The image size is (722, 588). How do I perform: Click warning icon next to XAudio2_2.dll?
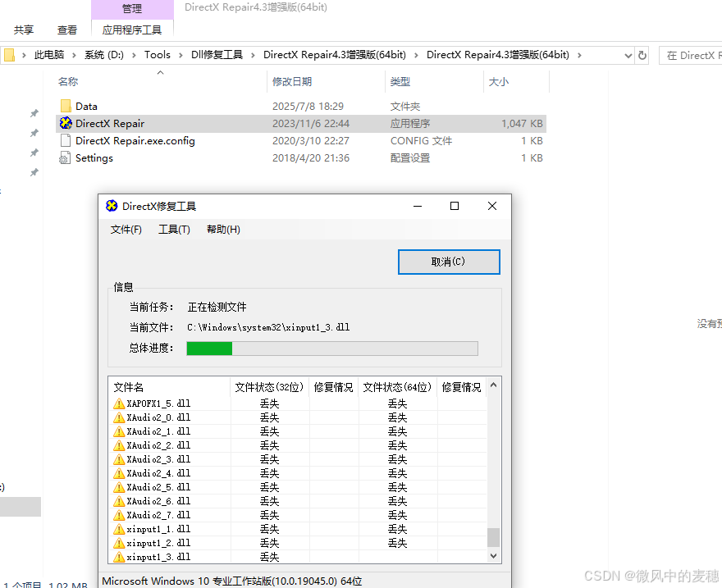119,445
